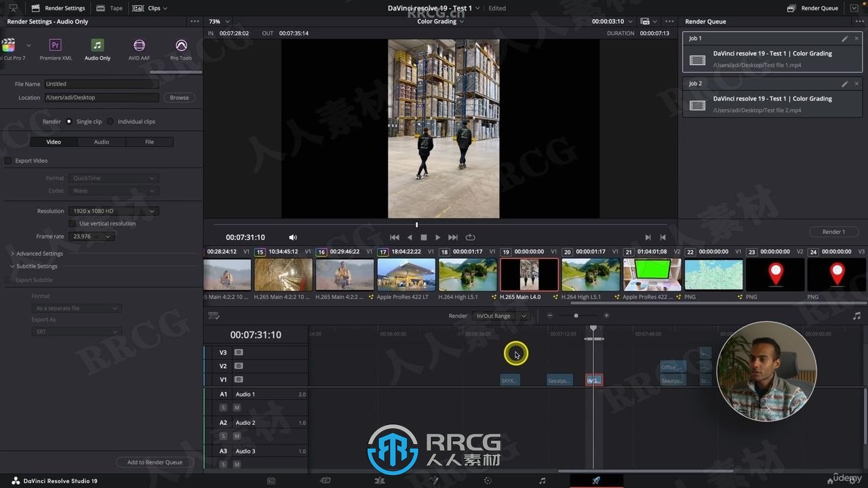The height and width of the screenshot is (488, 868).
Task: Zoom out timeline with minus button
Action: (550, 316)
